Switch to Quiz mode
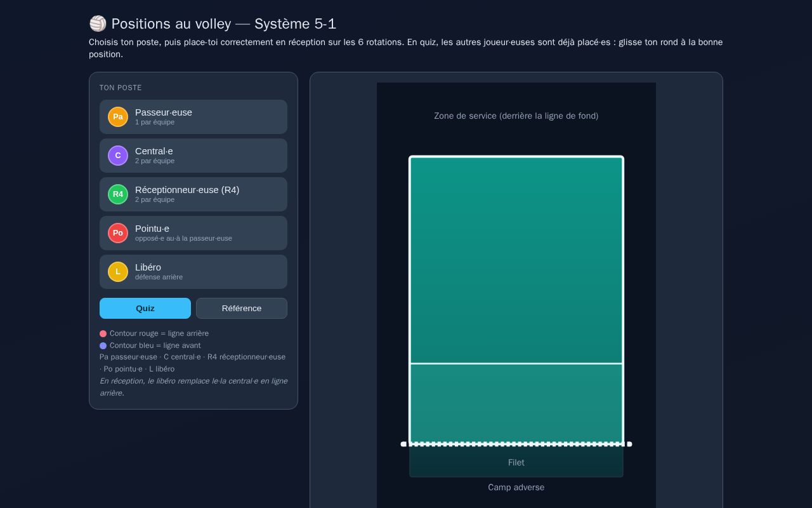 tap(145, 308)
